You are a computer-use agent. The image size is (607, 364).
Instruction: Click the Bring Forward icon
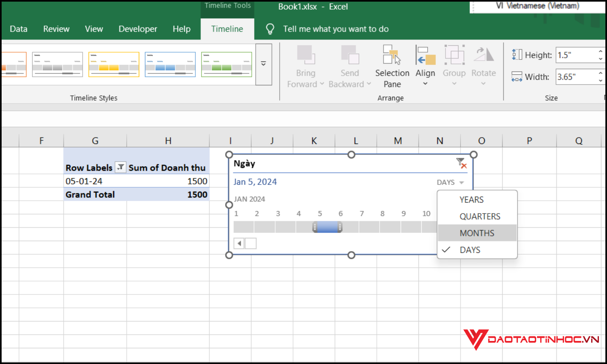(x=306, y=57)
